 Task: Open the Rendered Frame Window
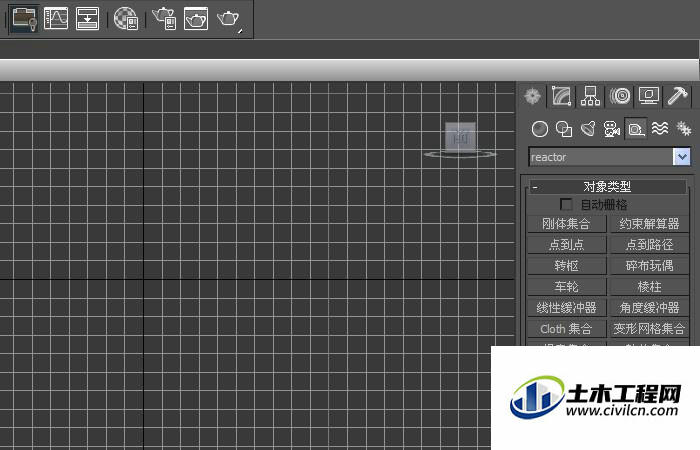click(196, 19)
